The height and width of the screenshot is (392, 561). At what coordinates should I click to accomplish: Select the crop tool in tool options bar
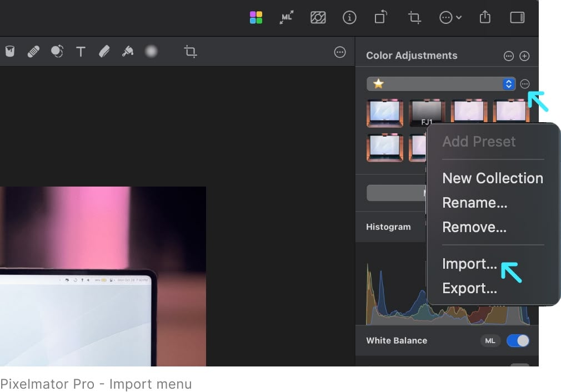click(x=191, y=52)
